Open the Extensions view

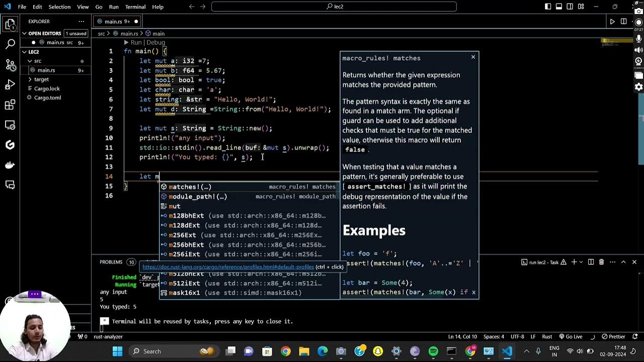click(10, 105)
